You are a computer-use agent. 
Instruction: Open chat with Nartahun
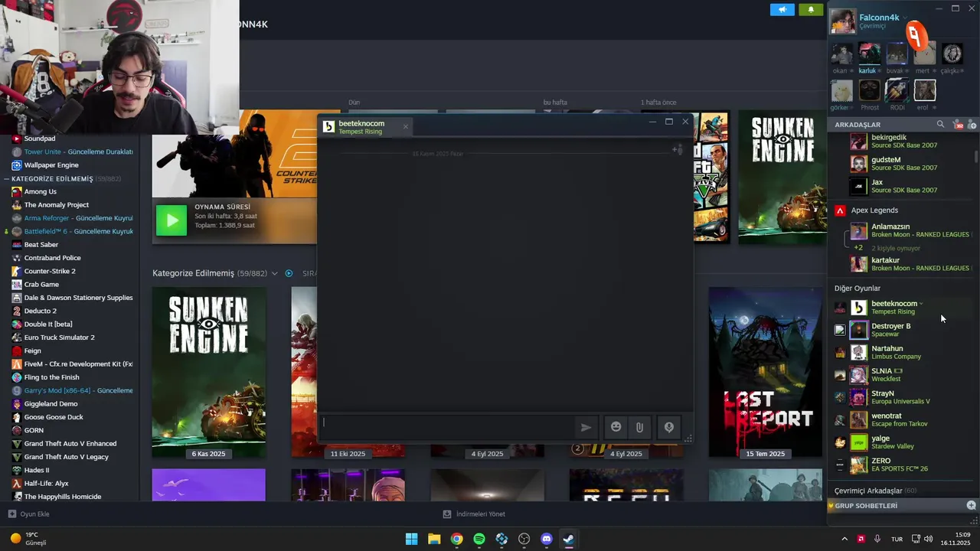(x=903, y=352)
